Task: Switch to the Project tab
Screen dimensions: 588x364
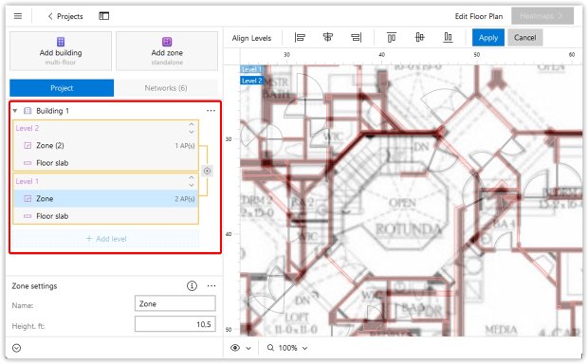Action: pyautogui.click(x=62, y=88)
